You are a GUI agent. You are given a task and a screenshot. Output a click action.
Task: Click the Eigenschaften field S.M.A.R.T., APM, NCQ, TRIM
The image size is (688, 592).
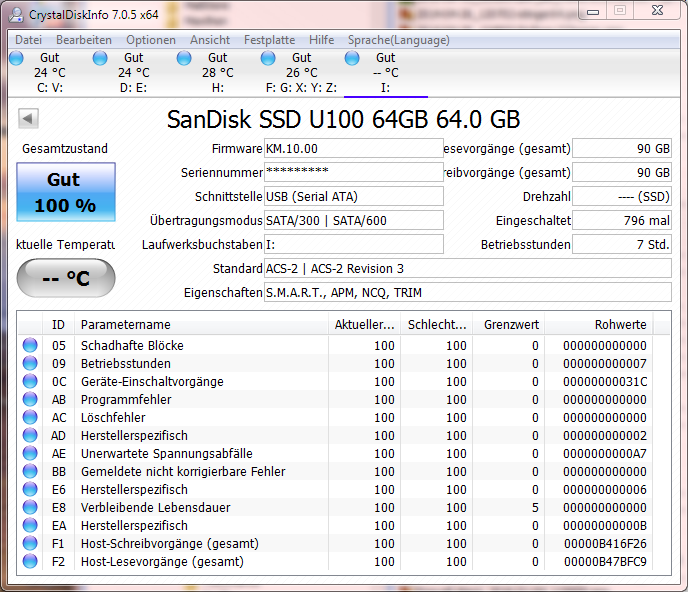pos(468,292)
